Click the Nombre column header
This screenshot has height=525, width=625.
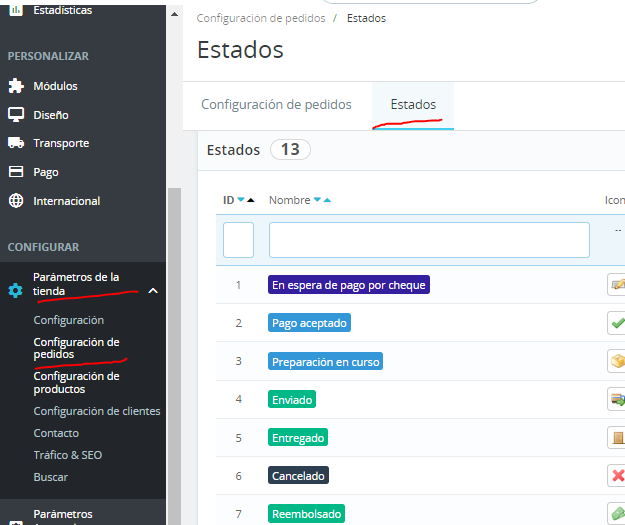coord(289,200)
